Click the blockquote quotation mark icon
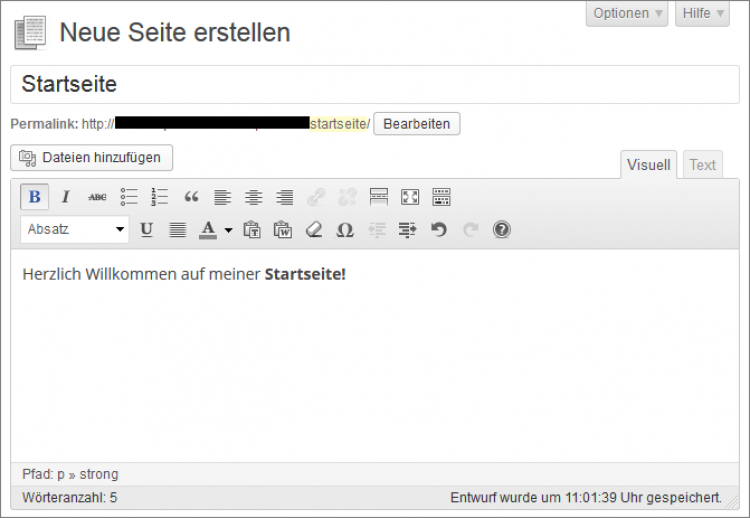750x518 pixels. click(x=191, y=197)
